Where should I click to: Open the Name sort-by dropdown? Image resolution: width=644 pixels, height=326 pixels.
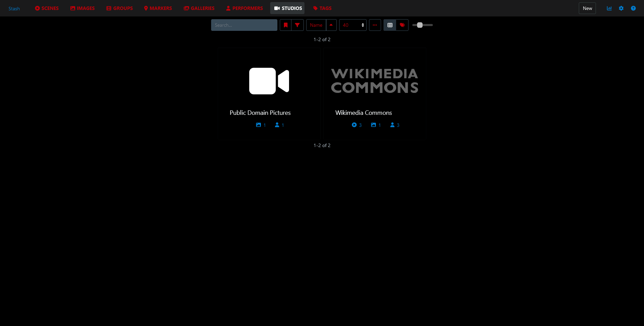(x=316, y=25)
